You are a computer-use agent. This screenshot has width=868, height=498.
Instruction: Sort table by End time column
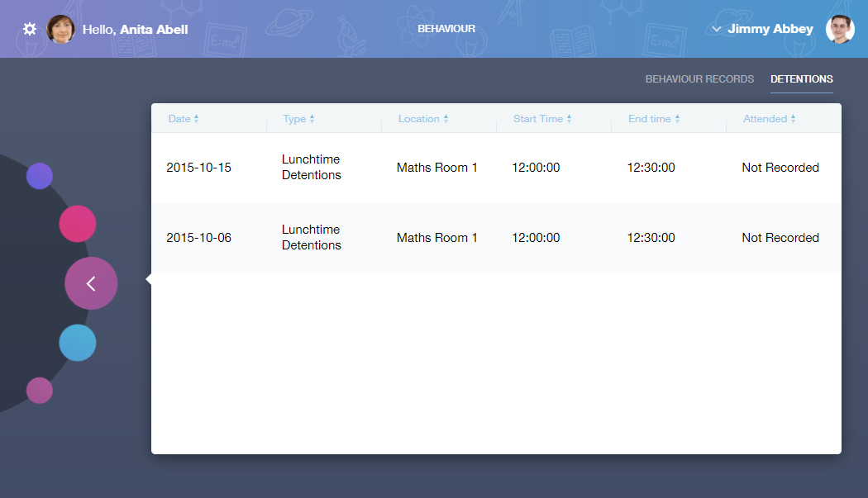(x=654, y=118)
